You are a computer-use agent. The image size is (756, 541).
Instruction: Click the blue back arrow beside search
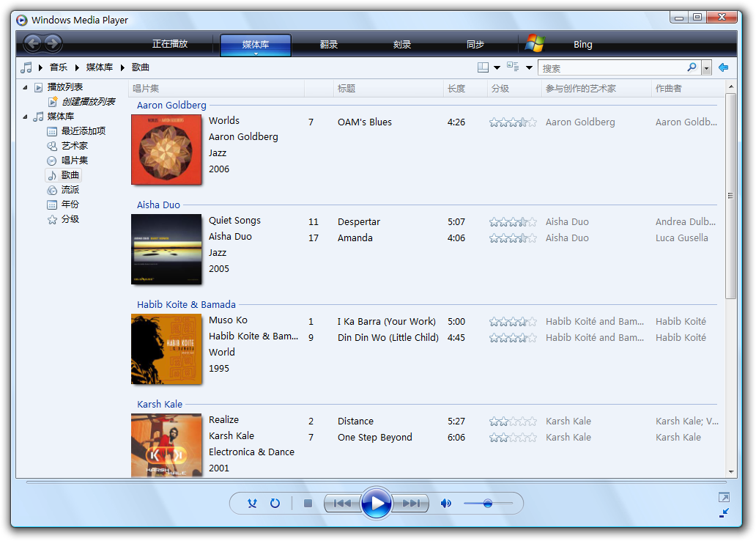coord(723,67)
